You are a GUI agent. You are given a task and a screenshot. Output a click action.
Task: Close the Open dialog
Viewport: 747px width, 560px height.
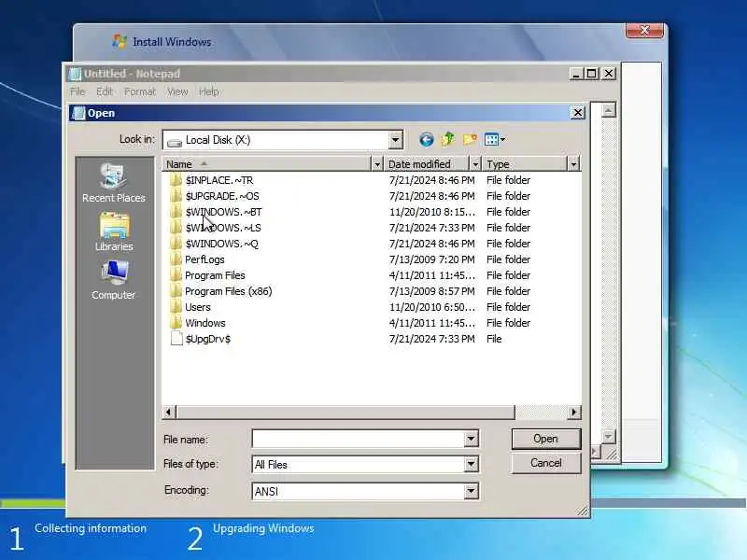coord(577,113)
